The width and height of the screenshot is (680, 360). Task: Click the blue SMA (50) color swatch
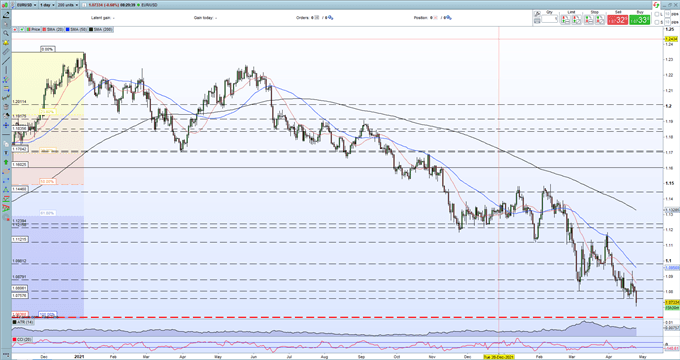(x=69, y=29)
